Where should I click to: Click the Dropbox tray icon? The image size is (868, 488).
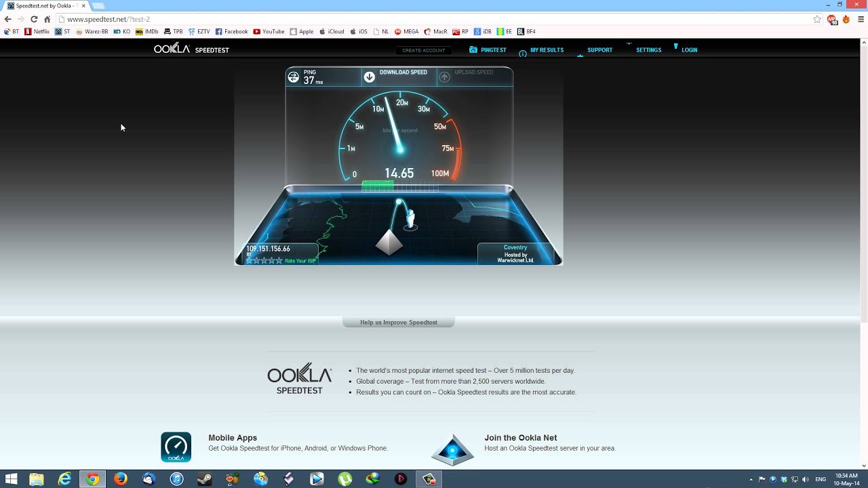pos(784,479)
